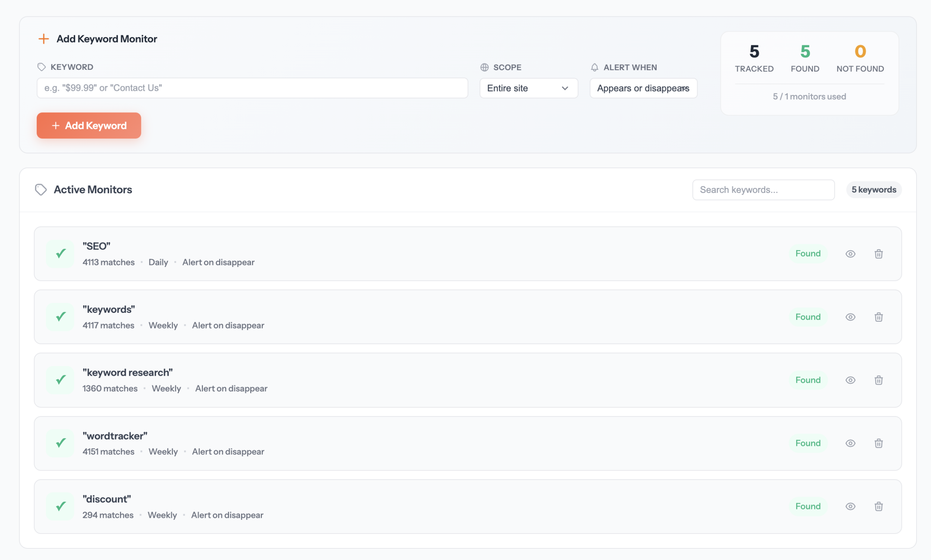Click the 5 / 1 monitors used indicator
Viewport: 931px width, 560px height.
[x=809, y=96]
